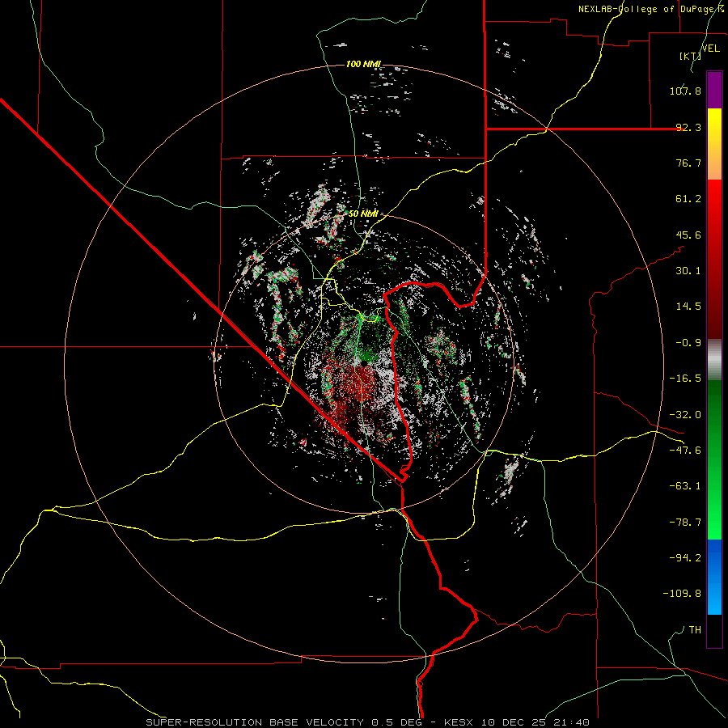Click the 14.5 velocity scale value
Image resolution: width=728 pixels, height=728 pixels.
[x=688, y=307]
